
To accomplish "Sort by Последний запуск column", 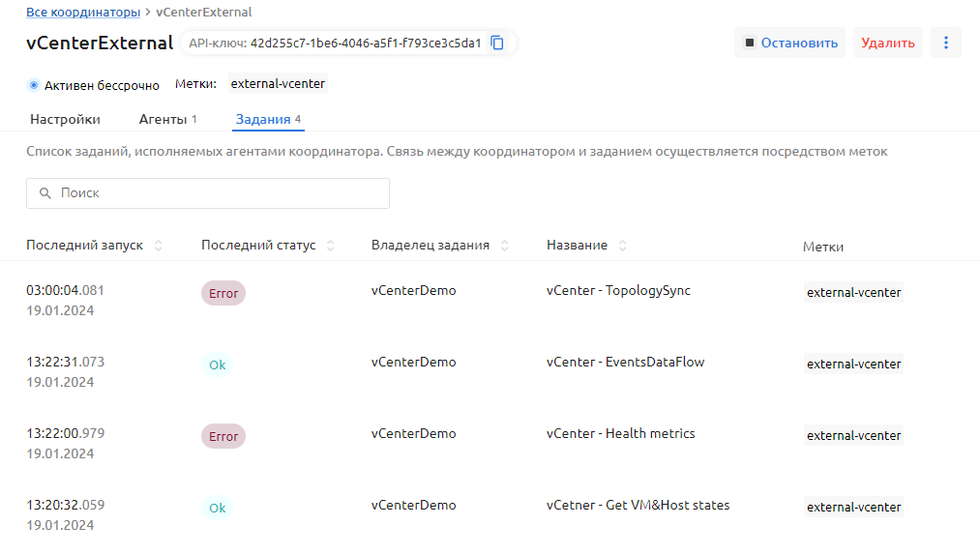I will tap(159, 246).
